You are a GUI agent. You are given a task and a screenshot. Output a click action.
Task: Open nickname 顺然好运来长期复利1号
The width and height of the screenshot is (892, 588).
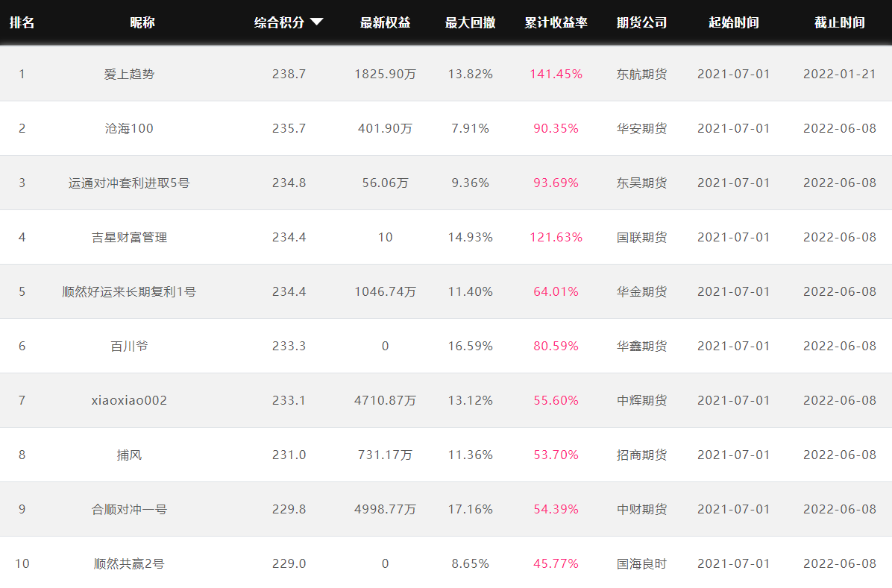click(129, 291)
